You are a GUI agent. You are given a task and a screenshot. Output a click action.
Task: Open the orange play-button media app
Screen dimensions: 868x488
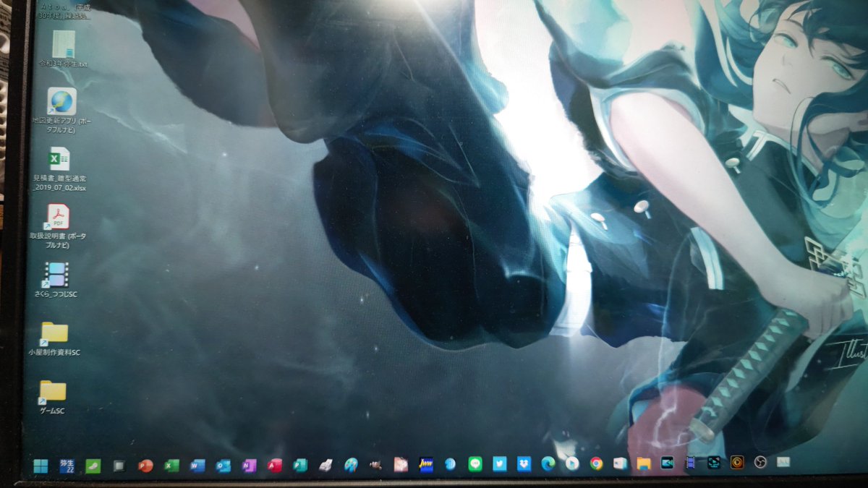pos(737,462)
